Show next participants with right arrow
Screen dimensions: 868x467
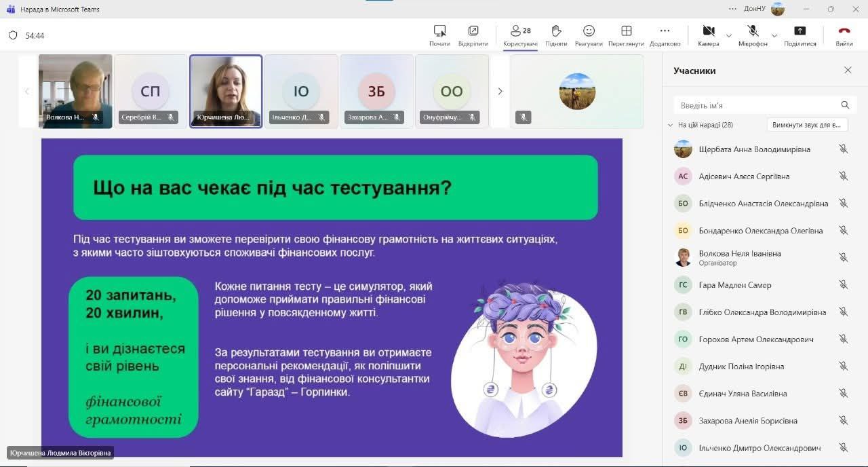click(x=500, y=92)
